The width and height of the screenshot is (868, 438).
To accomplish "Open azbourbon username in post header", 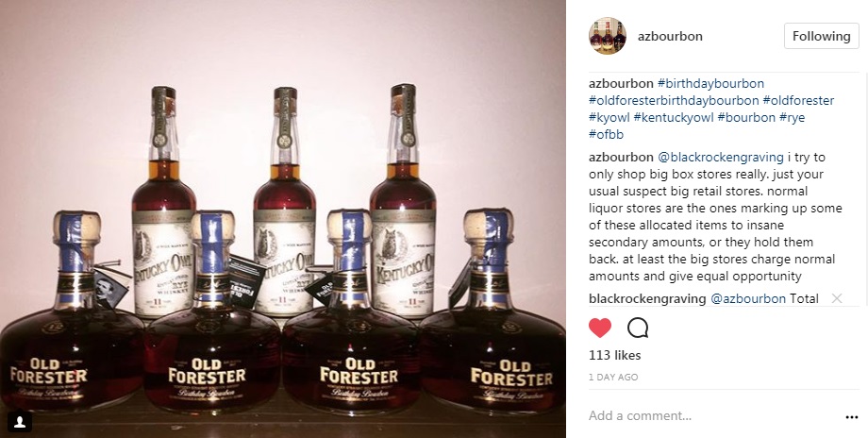I will coord(670,36).
